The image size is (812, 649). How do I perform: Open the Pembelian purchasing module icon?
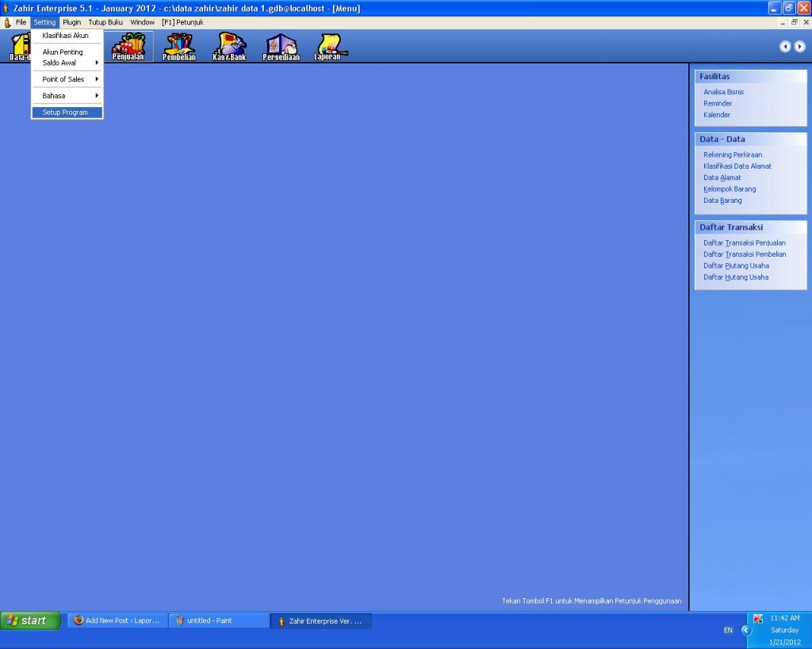coord(179,46)
